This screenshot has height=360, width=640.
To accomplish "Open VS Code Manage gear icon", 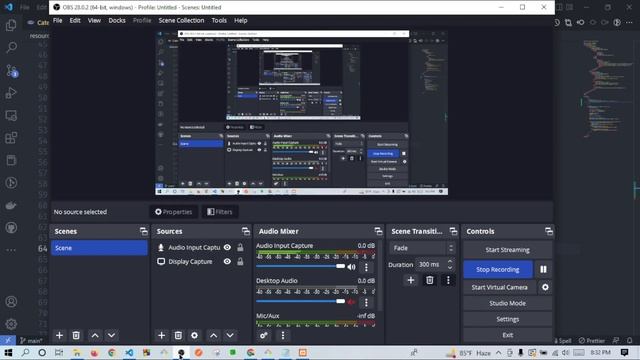I will [11, 324].
